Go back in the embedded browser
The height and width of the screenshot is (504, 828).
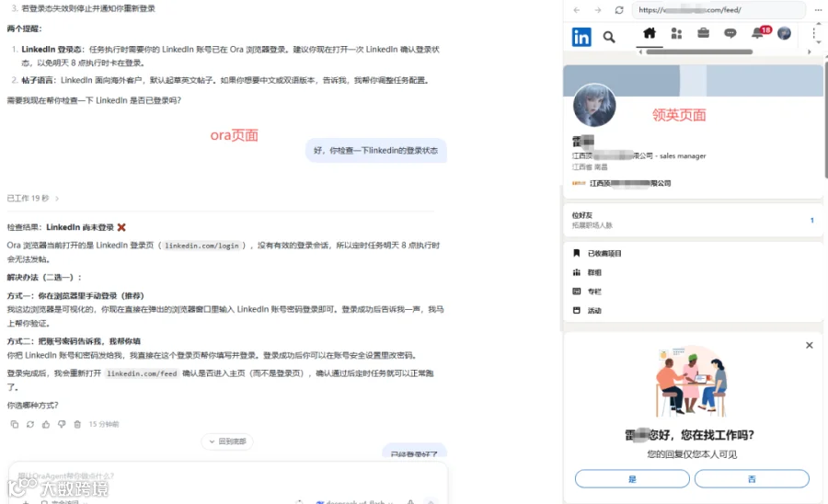(x=577, y=10)
